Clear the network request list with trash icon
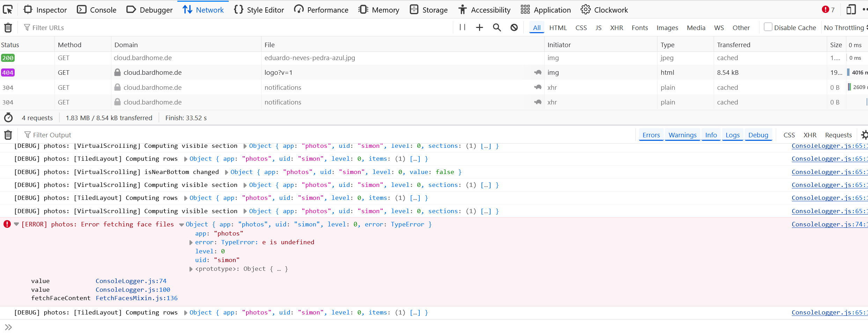868x333 pixels. [x=8, y=28]
